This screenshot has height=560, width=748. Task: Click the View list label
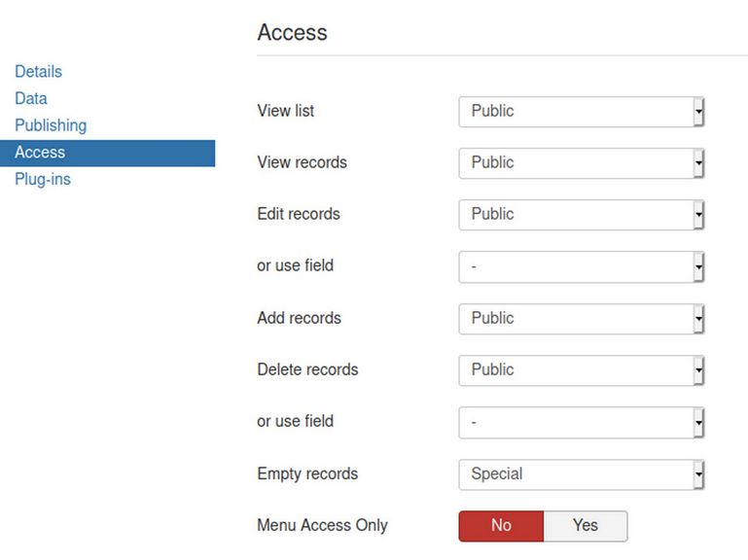[285, 112]
